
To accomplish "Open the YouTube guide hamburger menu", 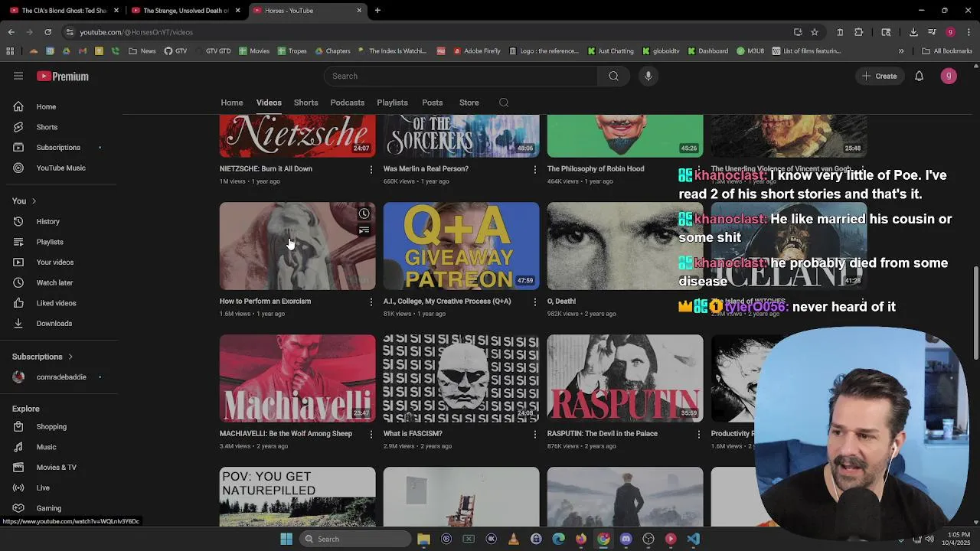I will tap(18, 76).
